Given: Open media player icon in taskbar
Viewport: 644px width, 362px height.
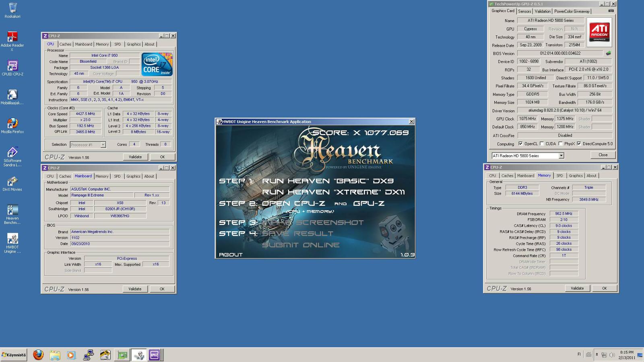Looking at the screenshot, I should click(x=71, y=355).
